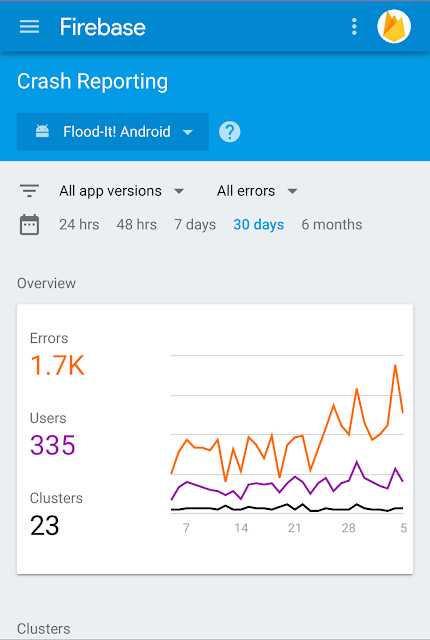
Task: Open the three-dot overflow menu
Action: coord(354,27)
